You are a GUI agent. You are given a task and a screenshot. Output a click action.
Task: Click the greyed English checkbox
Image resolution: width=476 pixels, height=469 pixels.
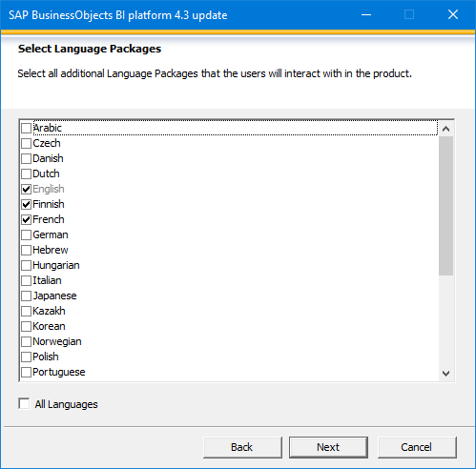tap(26, 189)
